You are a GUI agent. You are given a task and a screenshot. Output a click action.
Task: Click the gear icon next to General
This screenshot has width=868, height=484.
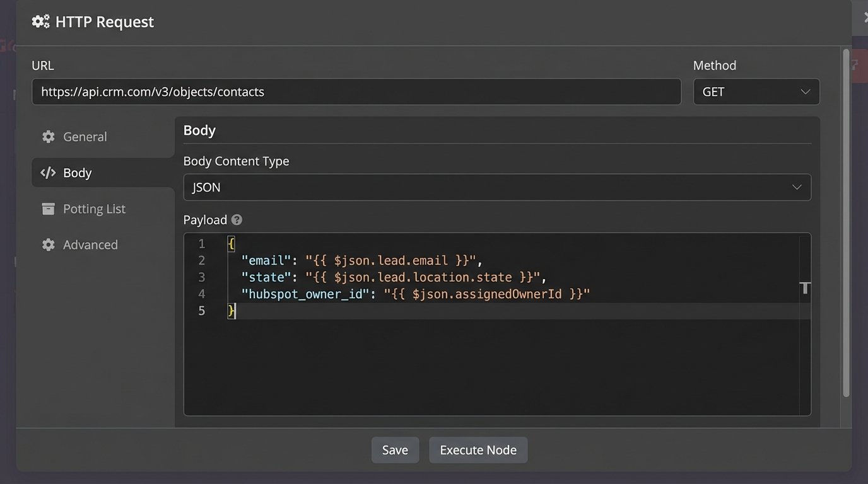[49, 136]
